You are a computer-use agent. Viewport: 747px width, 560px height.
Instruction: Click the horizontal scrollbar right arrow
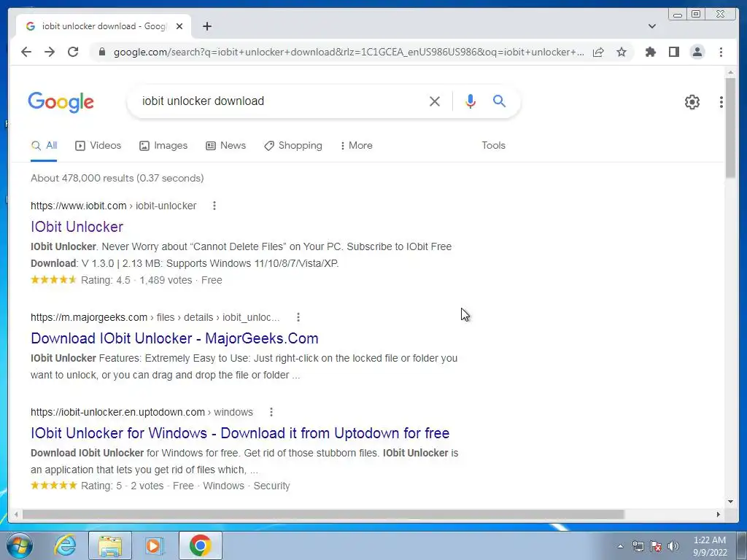click(719, 514)
